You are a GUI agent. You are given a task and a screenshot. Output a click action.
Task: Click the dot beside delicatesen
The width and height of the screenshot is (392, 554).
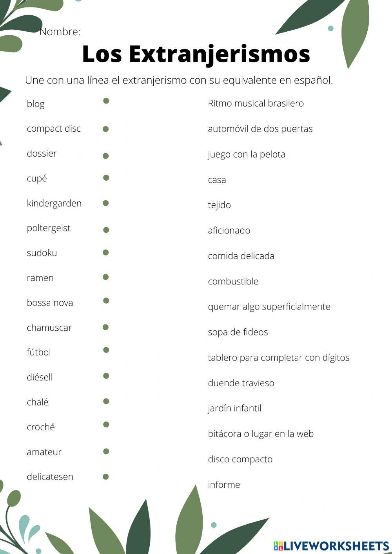(105, 477)
